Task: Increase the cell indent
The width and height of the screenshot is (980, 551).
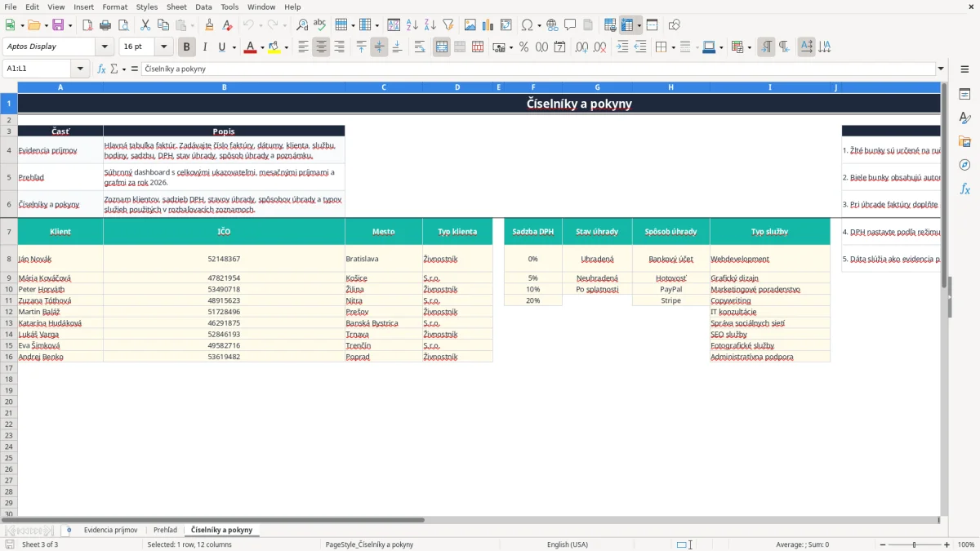Action: tap(622, 47)
